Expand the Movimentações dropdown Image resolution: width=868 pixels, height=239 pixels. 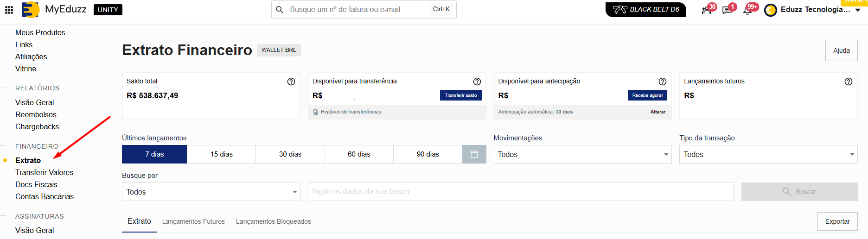pos(582,154)
